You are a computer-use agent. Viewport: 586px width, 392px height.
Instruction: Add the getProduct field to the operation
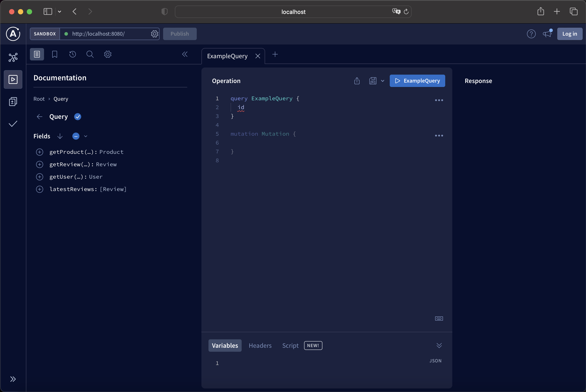tap(39, 152)
